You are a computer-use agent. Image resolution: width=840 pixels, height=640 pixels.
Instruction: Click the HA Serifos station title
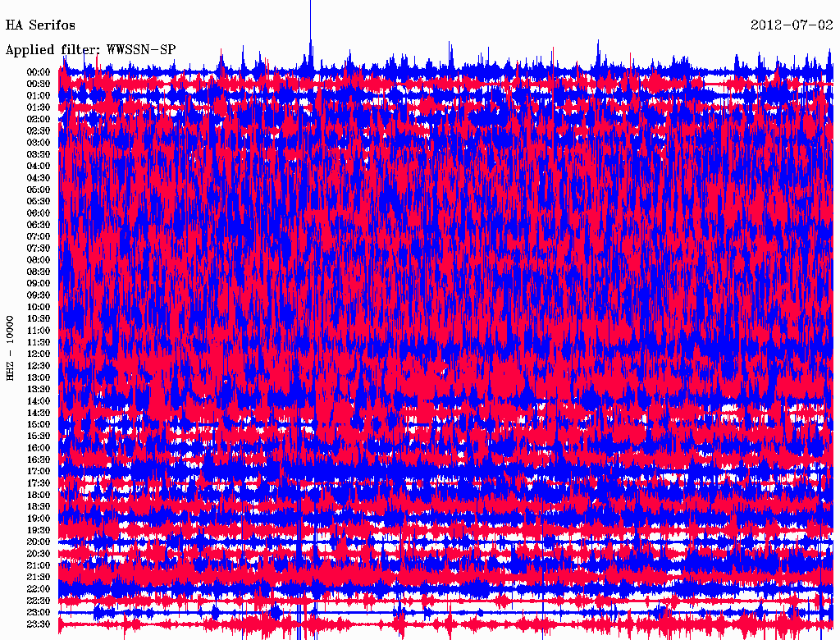40,25
